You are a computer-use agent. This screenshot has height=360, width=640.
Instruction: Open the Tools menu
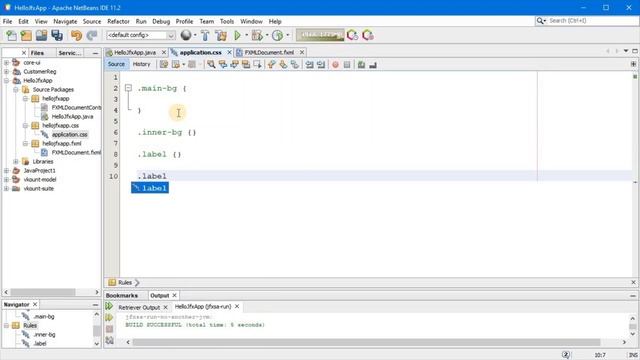click(227, 21)
